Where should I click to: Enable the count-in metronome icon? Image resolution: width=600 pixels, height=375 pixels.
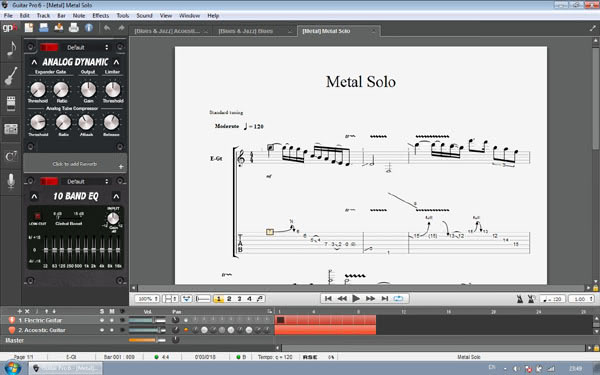tap(531, 299)
